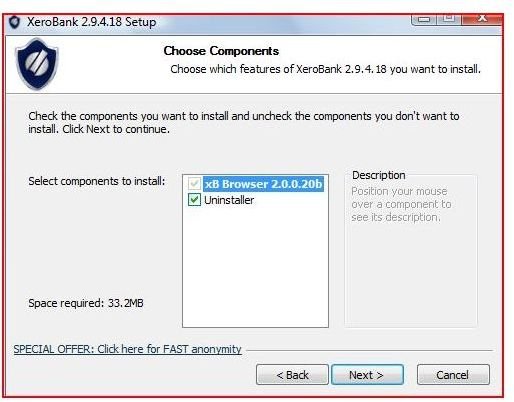The height and width of the screenshot is (402, 514).
Task: Click the Description box placeholder text
Action: coord(401,204)
